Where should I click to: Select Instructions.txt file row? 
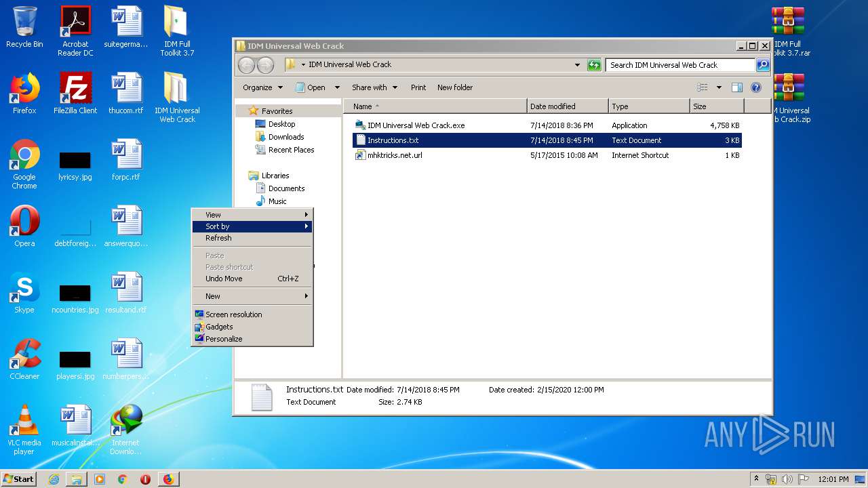coord(547,140)
